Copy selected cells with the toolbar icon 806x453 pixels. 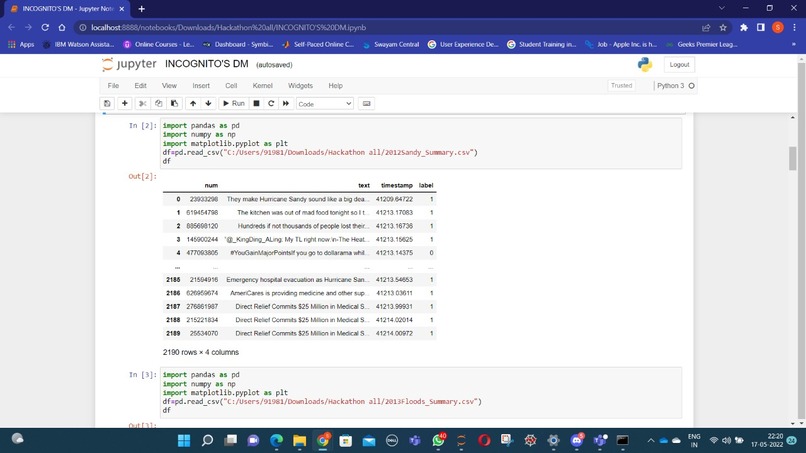(158, 103)
